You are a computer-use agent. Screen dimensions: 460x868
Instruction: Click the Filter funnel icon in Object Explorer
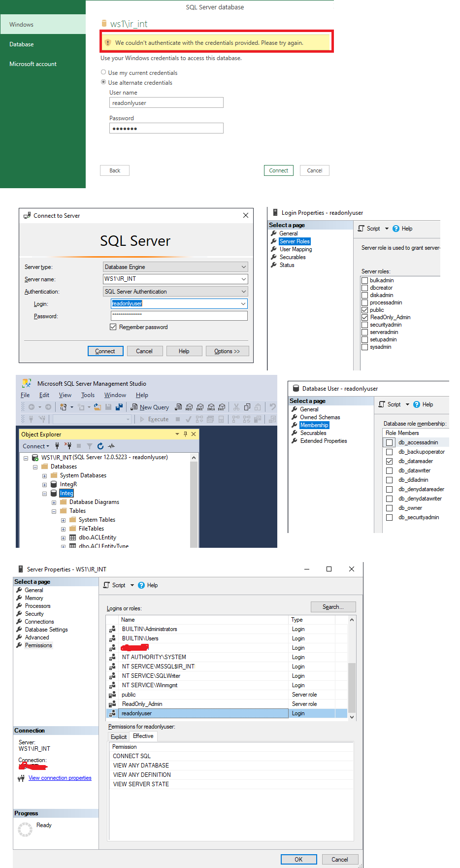[x=90, y=446]
